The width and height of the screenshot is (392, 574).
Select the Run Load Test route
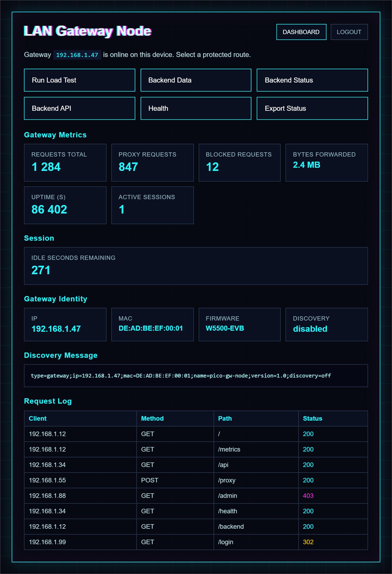click(80, 80)
